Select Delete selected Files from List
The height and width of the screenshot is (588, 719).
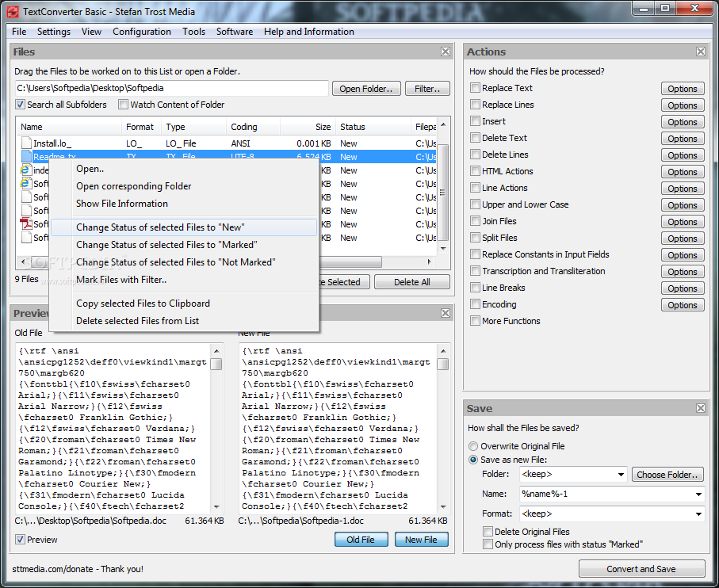(184, 321)
